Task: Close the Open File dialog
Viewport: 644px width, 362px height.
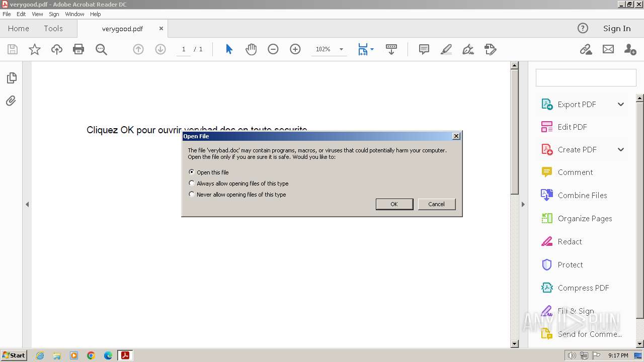Action: click(456, 136)
